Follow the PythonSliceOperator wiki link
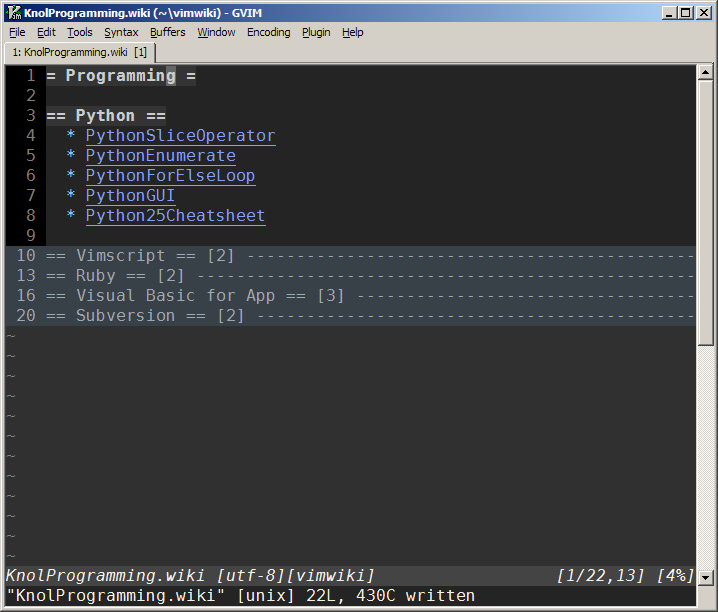The width and height of the screenshot is (718, 612). click(180, 136)
